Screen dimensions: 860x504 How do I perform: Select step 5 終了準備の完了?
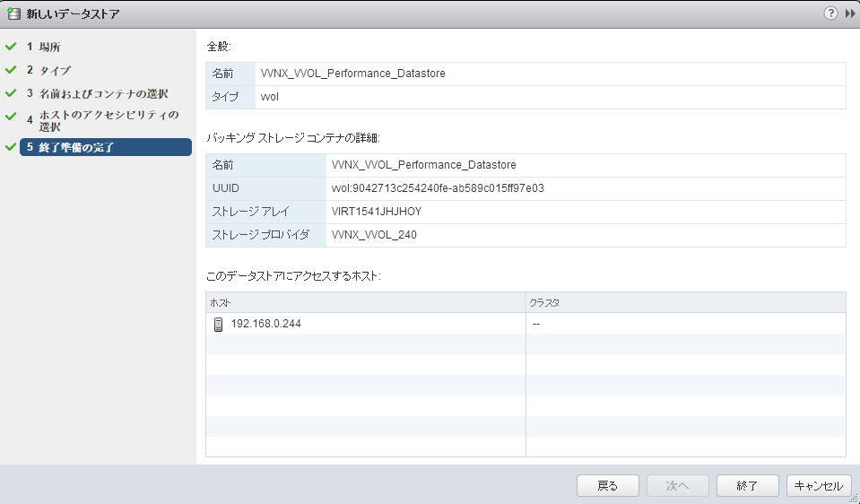106,147
